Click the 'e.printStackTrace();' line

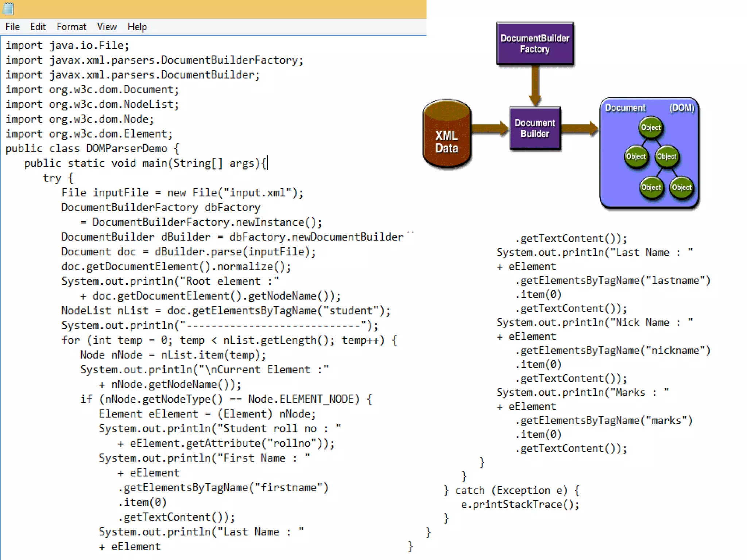tap(520, 505)
